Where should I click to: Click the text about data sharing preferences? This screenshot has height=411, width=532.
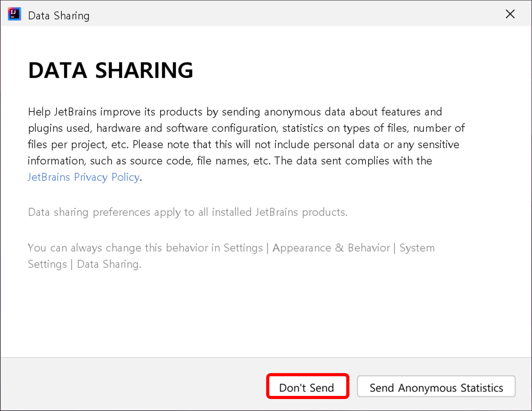click(188, 212)
